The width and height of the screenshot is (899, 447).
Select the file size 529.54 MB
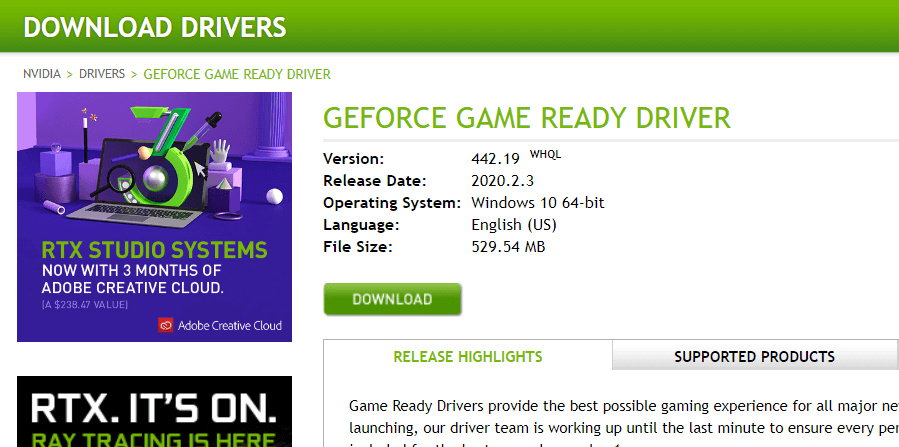point(508,247)
